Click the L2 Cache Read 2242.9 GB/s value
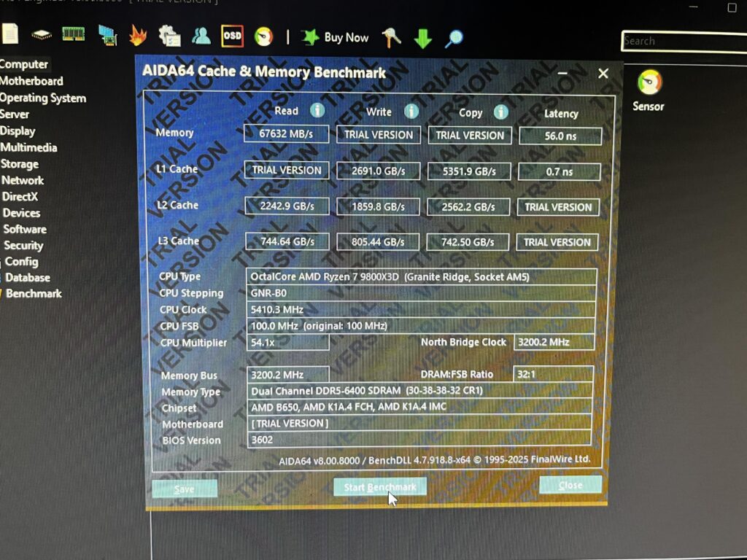The height and width of the screenshot is (560, 747). click(287, 206)
